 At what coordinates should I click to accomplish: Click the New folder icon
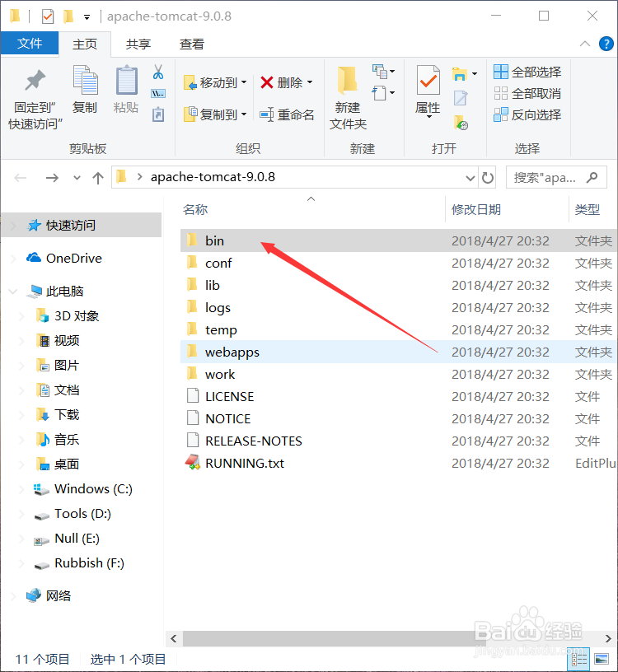347,80
